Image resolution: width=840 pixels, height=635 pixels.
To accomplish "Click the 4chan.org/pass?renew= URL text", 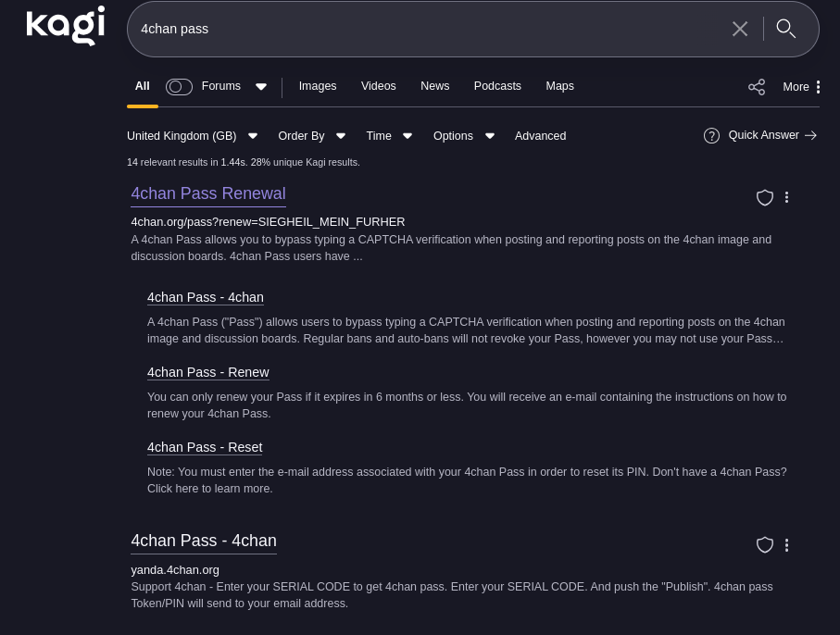I will click(x=268, y=222).
